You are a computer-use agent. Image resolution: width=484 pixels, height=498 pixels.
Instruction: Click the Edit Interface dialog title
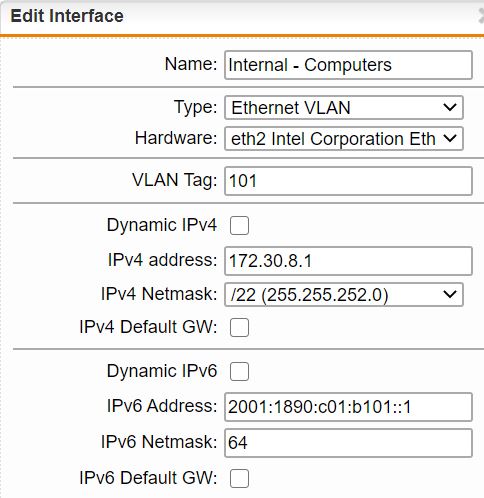(x=67, y=16)
